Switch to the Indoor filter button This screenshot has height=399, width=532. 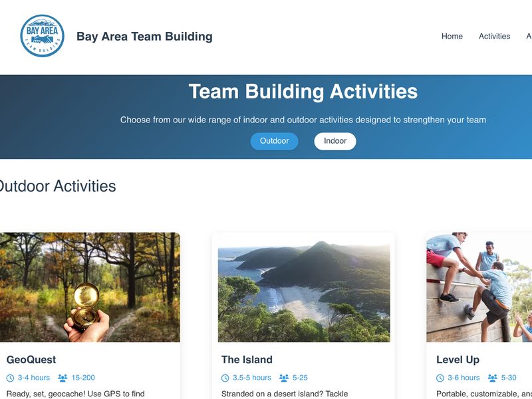pyautogui.click(x=335, y=141)
